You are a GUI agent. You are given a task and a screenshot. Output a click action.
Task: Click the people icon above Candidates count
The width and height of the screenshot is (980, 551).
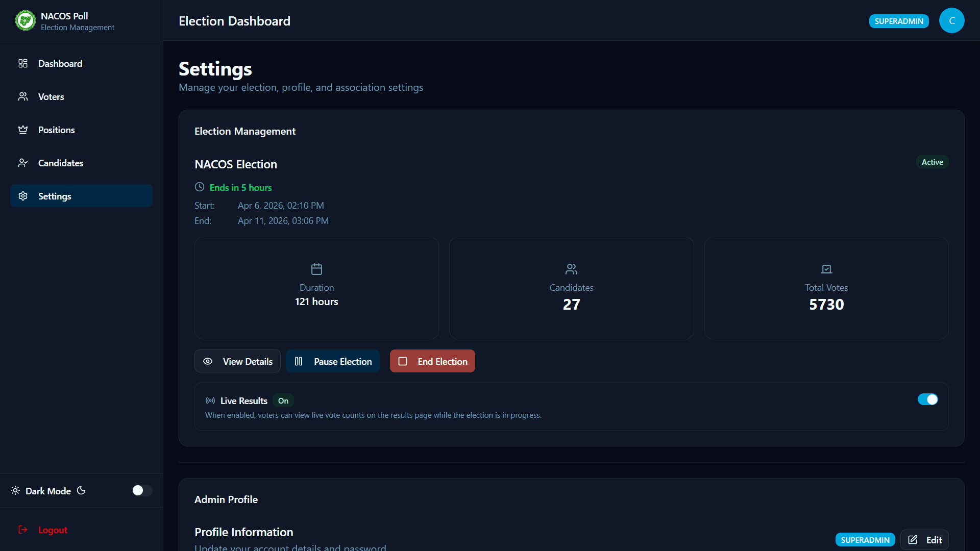point(571,269)
